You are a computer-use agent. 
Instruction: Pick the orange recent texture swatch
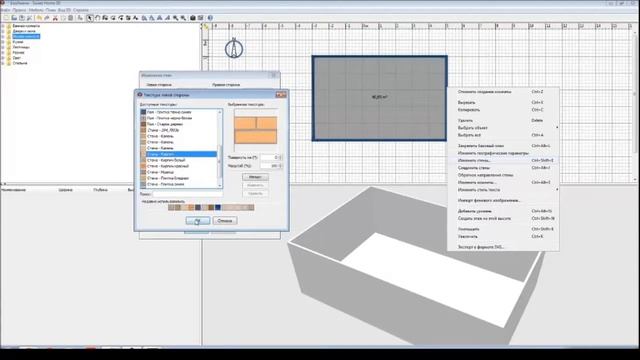click(x=191, y=207)
